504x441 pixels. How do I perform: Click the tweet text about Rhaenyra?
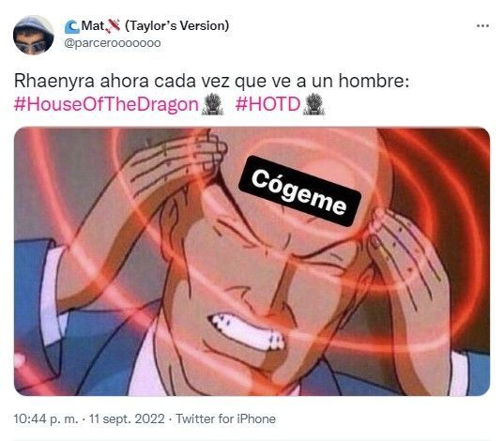[211, 81]
